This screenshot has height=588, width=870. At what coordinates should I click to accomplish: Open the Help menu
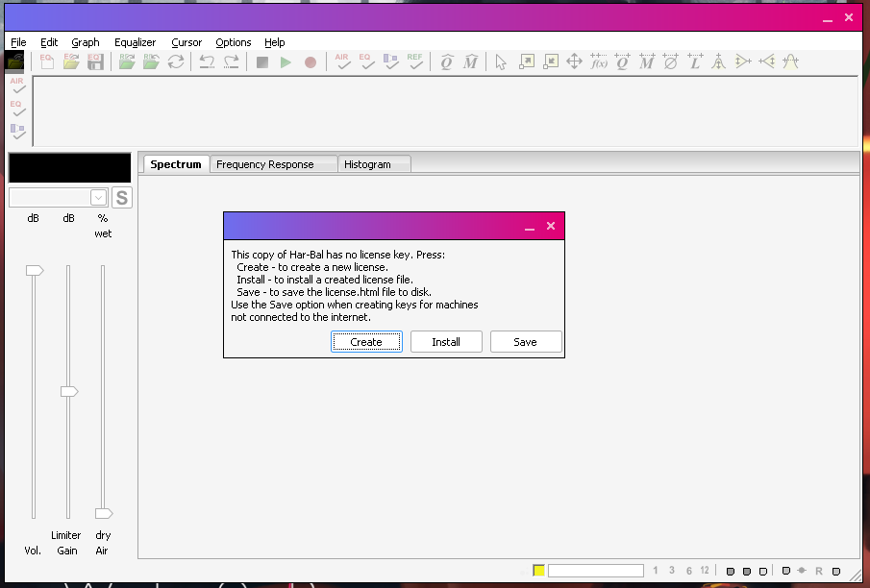(275, 42)
